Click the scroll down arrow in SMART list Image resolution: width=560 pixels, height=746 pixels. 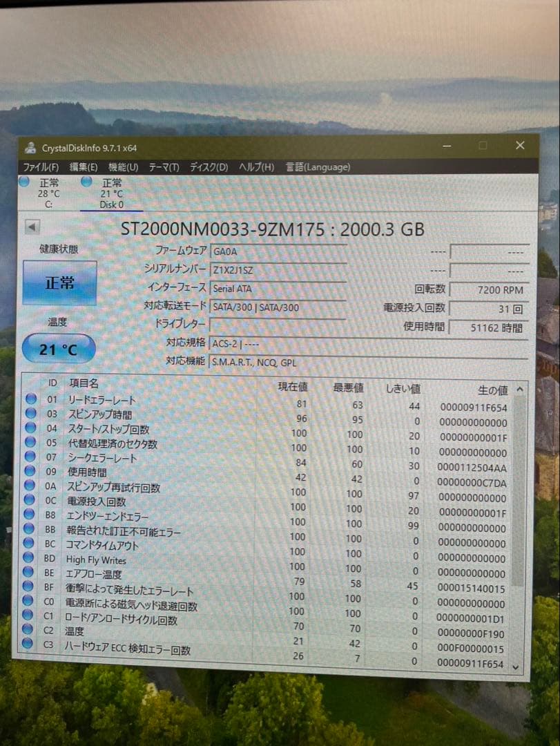coord(516,667)
